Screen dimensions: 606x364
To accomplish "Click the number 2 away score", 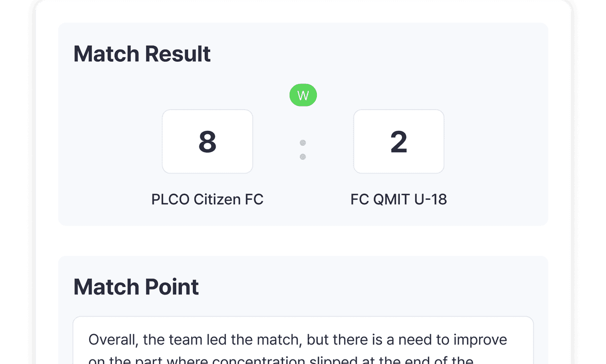I will (398, 142).
